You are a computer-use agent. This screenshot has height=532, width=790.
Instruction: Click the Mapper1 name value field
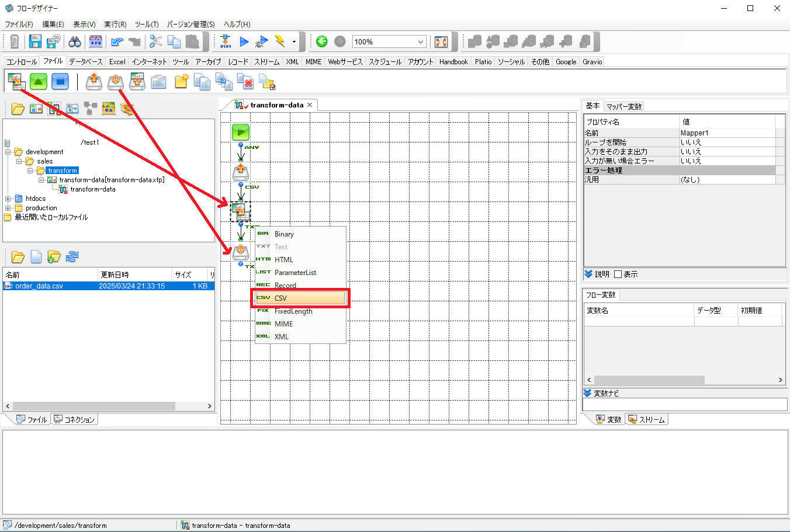click(x=727, y=133)
